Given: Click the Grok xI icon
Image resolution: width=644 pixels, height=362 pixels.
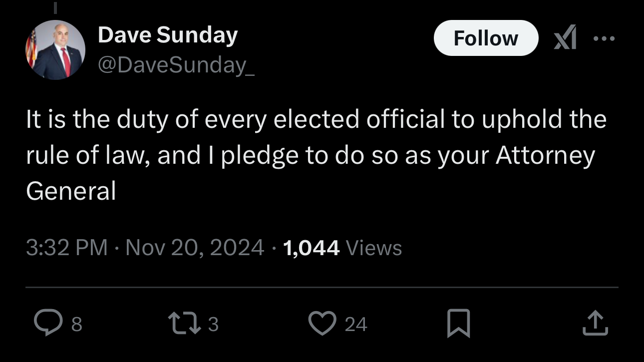Looking at the screenshot, I should pos(565,38).
